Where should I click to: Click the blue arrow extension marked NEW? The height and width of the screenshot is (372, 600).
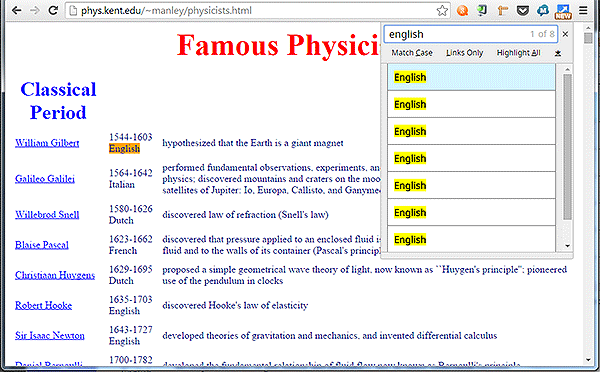563,11
